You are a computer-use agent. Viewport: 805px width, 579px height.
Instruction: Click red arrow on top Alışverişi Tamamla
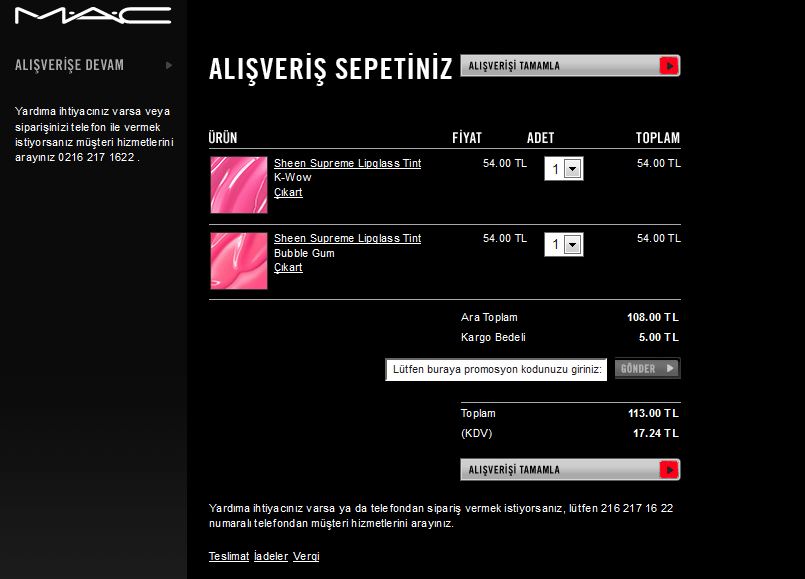point(669,66)
